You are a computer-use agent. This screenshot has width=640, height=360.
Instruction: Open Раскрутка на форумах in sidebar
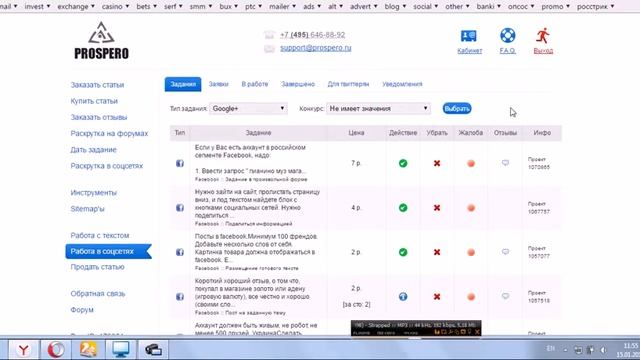(109, 133)
